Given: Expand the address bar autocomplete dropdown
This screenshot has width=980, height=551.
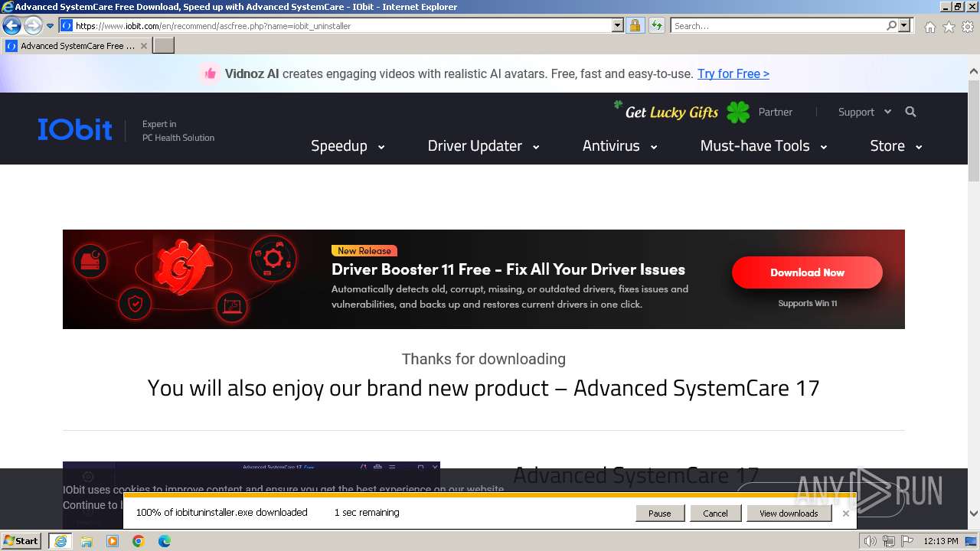Looking at the screenshot, I should pos(618,25).
